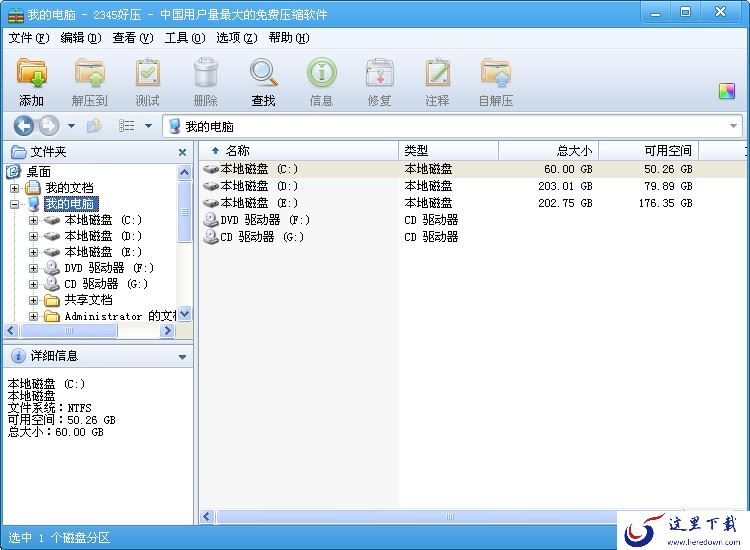Collapse the 详细信息 panel arrow
The width and height of the screenshot is (750, 550).
pos(182,356)
